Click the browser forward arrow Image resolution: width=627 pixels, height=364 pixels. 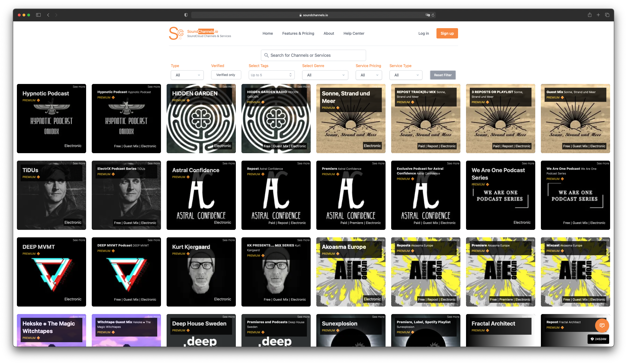pyautogui.click(x=56, y=15)
